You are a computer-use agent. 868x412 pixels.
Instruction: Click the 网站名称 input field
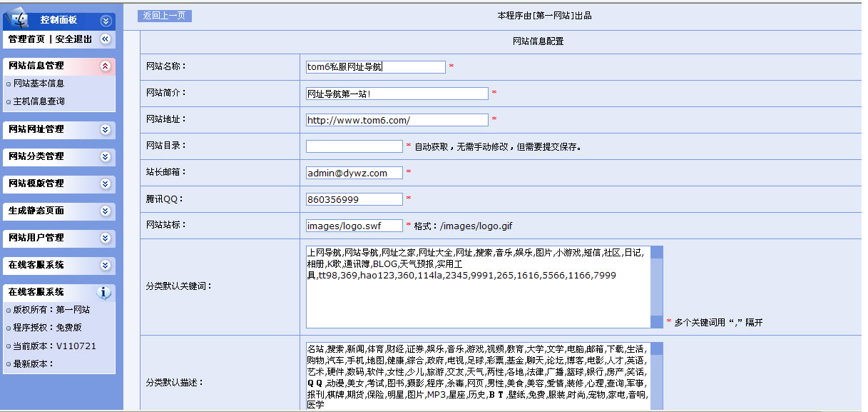tap(375, 67)
